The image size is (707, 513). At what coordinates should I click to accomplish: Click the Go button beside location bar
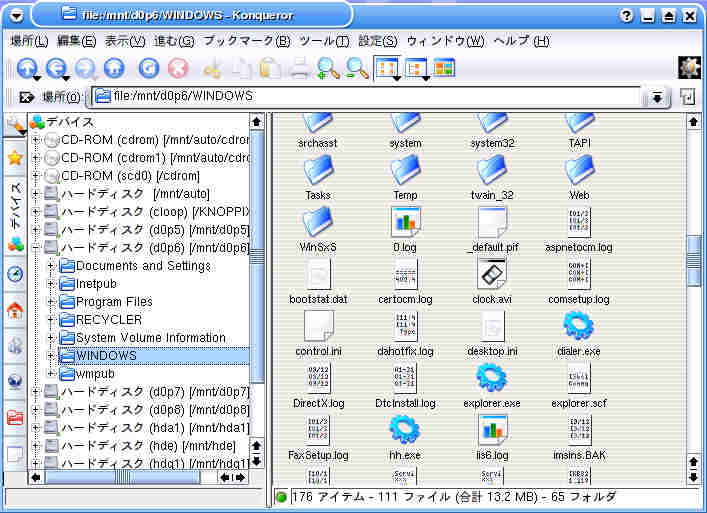pos(687,97)
